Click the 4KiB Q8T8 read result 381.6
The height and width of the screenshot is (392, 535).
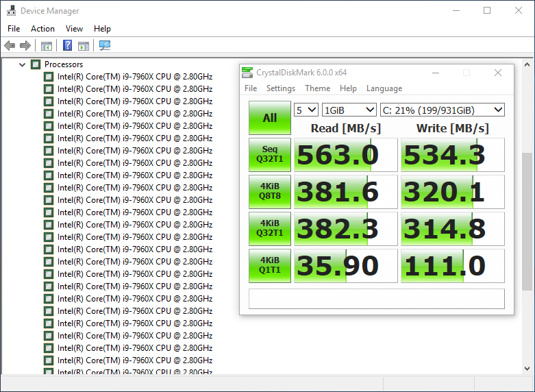pos(346,192)
